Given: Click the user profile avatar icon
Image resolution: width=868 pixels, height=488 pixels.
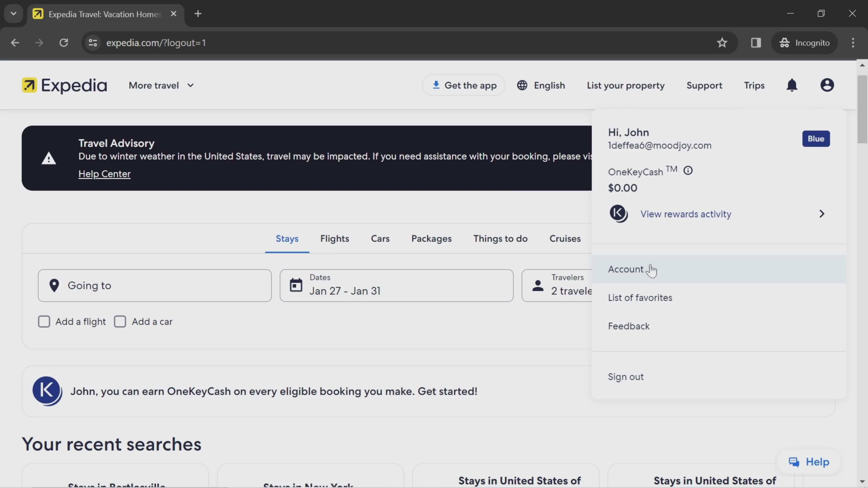Looking at the screenshot, I should coord(828,85).
